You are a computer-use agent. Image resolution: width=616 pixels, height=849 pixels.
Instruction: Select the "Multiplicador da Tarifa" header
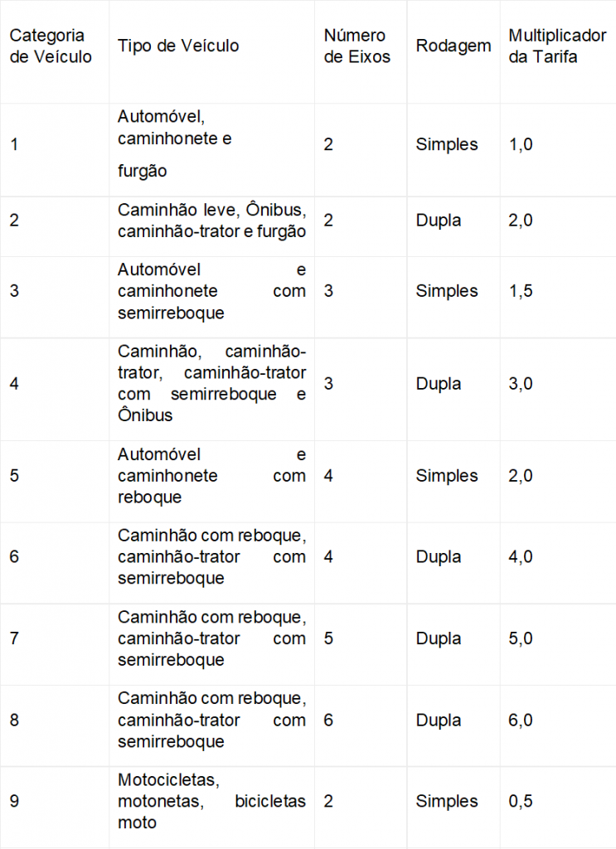click(x=556, y=46)
